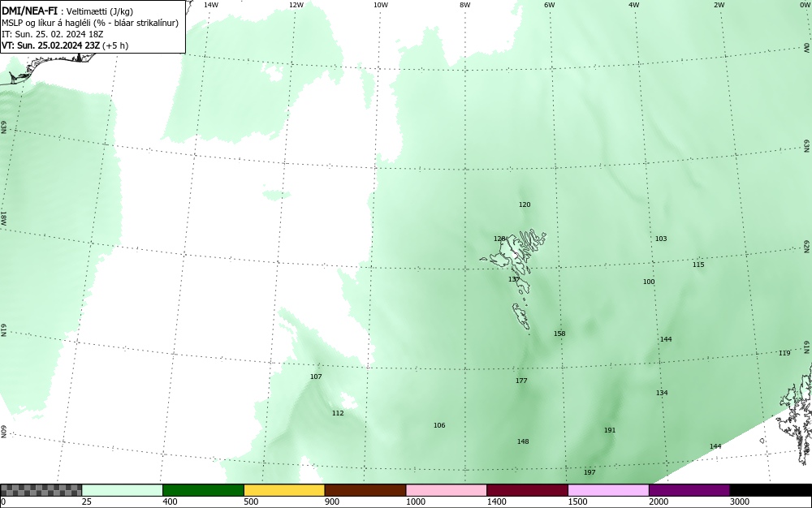Click the '18W' label on the left edge

point(3,218)
